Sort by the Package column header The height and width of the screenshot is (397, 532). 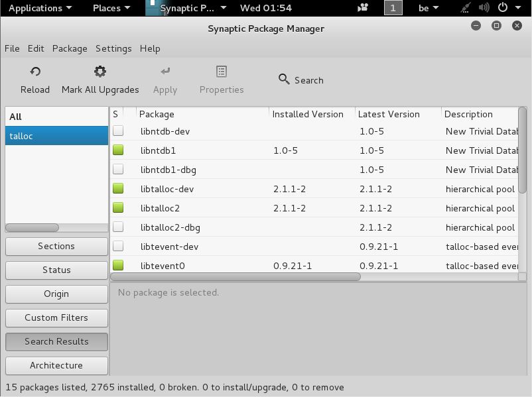(x=202, y=114)
